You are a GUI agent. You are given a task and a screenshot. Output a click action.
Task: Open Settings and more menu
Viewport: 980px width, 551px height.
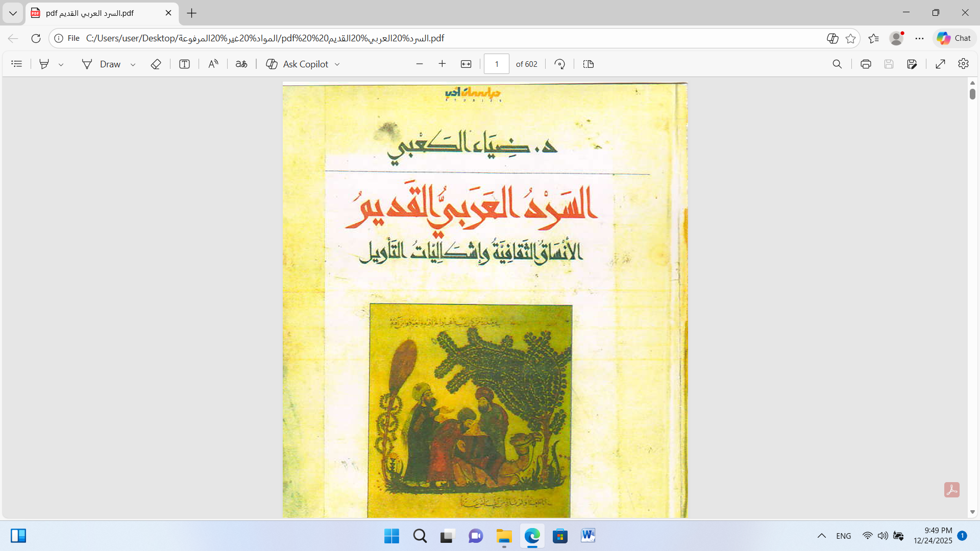click(x=919, y=38)
